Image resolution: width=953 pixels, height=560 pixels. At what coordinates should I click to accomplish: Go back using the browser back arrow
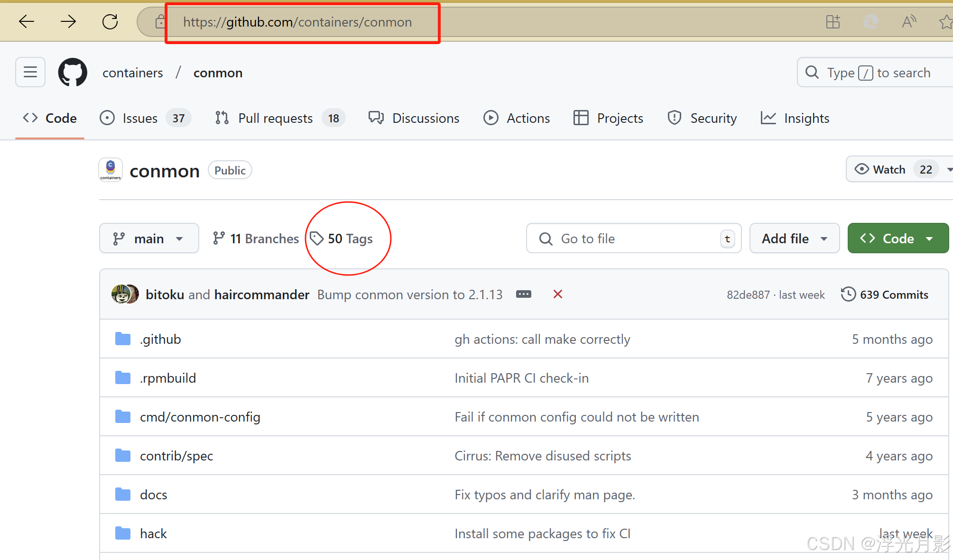[27, 22]
